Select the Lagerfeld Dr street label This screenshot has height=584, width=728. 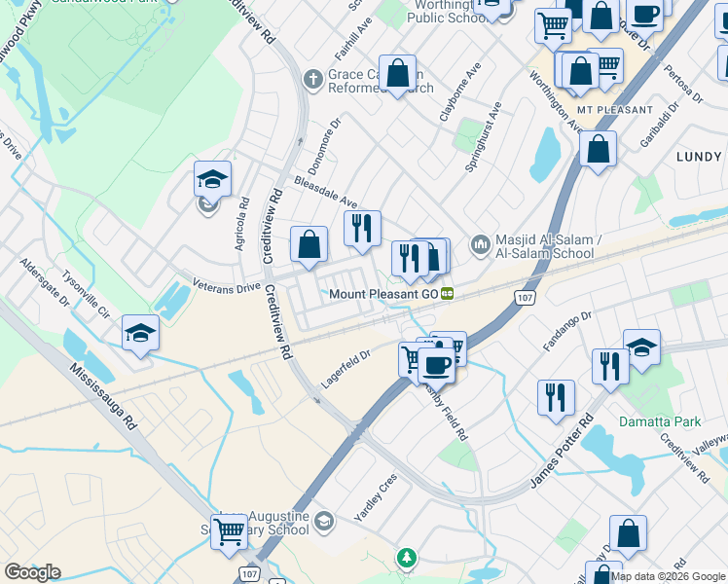pos(346,369)
